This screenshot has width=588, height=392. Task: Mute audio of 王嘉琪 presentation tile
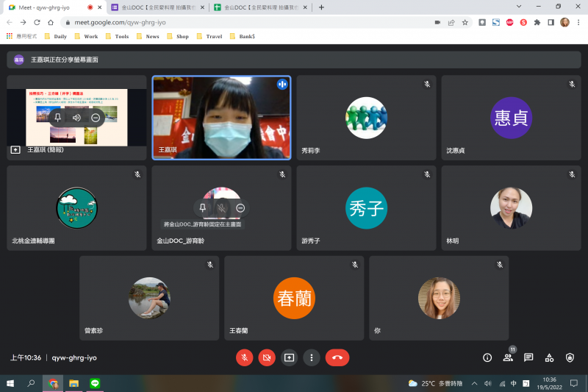pyautogui.click(x=76, y=118)
